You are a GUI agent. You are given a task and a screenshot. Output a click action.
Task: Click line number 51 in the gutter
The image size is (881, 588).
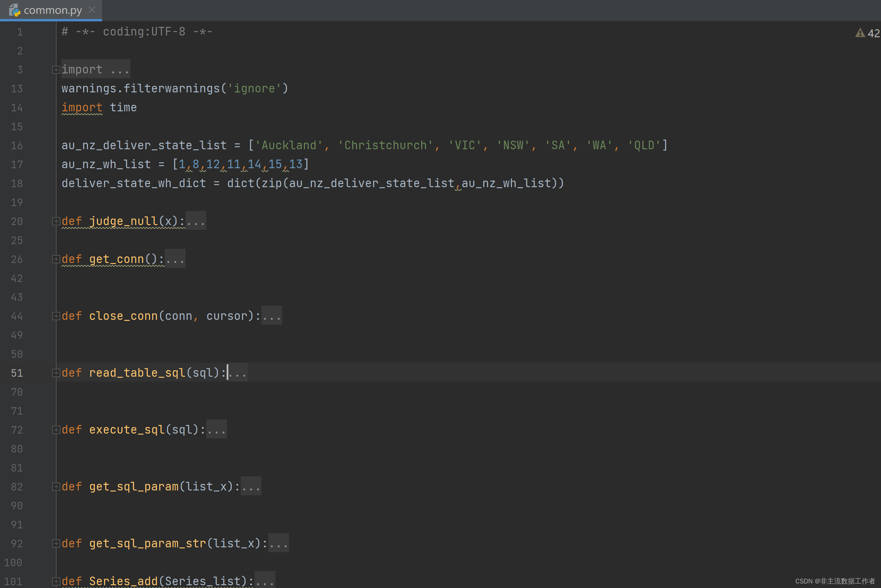(x=17, y=373)
